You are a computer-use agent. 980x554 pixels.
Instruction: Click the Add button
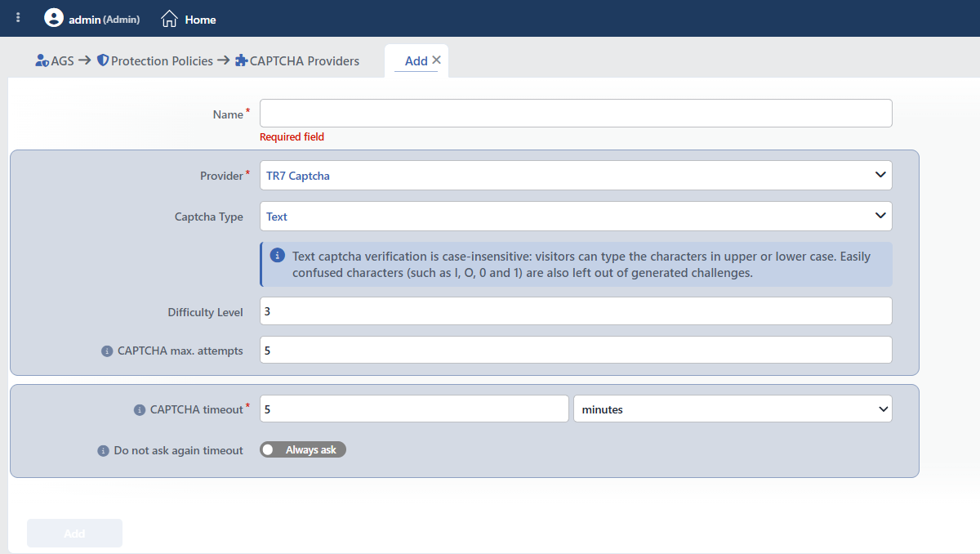(74, 534)
